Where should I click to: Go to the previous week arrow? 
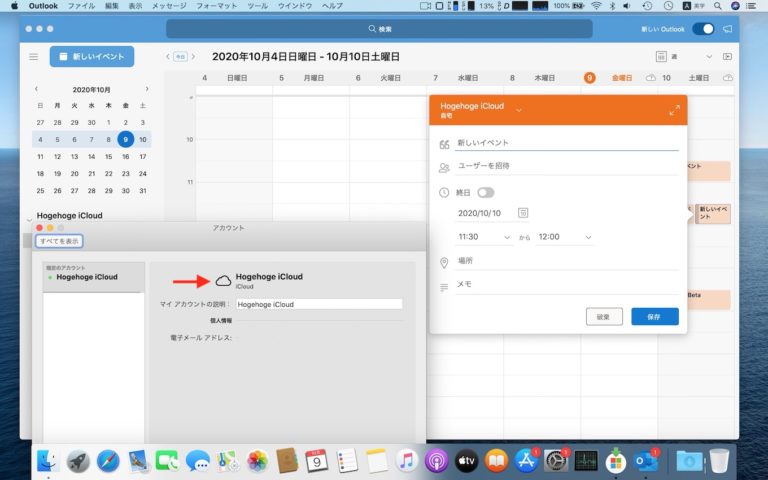pos(168,57)
